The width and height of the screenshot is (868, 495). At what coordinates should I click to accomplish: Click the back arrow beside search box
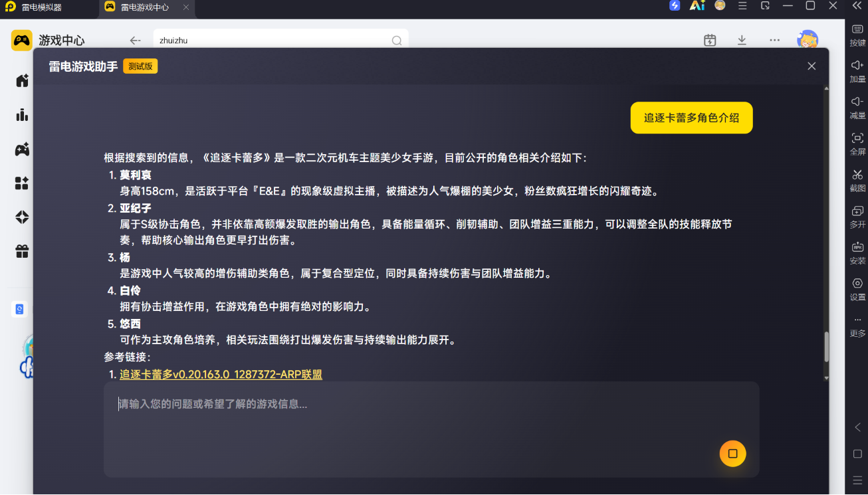(135, 41)
